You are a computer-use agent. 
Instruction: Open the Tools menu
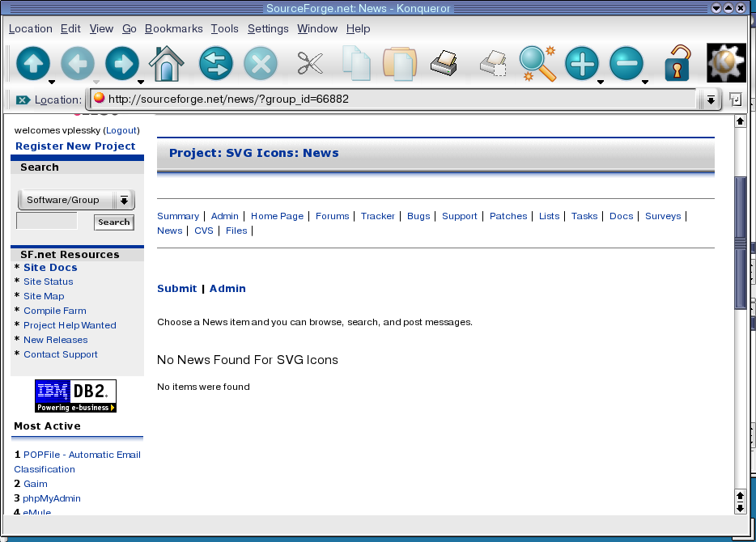(225, 29)
